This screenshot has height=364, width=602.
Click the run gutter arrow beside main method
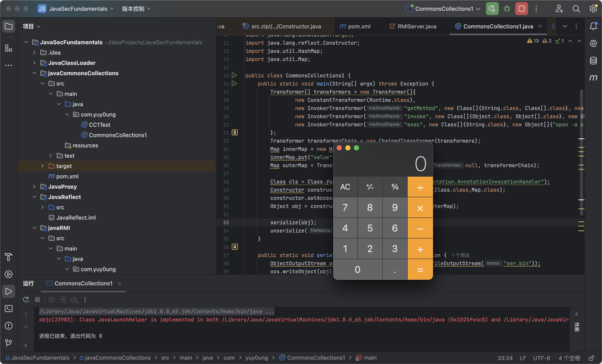(x=234, y=84)
